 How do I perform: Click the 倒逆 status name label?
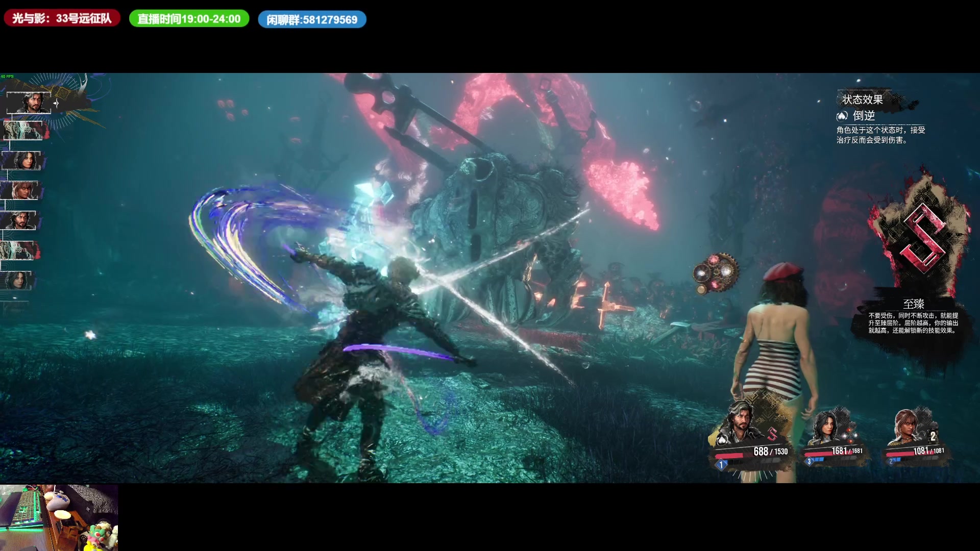click(864, 116)
